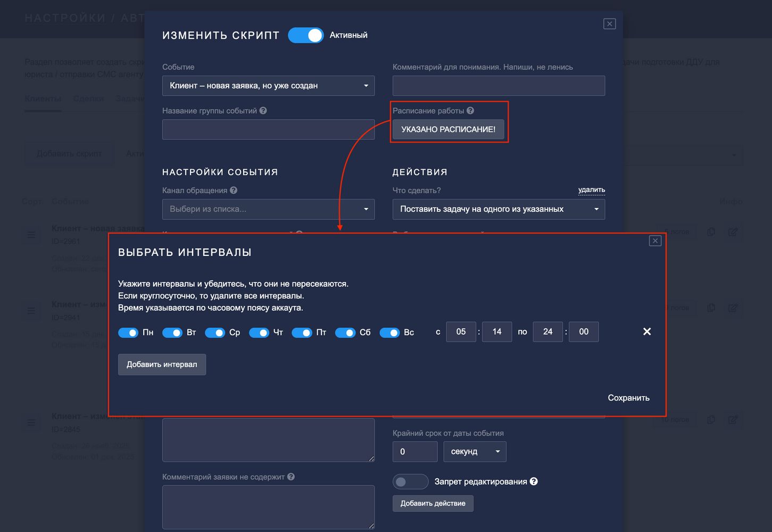
Task: Click the deadline value field "0"
Action: click(415, 452)
